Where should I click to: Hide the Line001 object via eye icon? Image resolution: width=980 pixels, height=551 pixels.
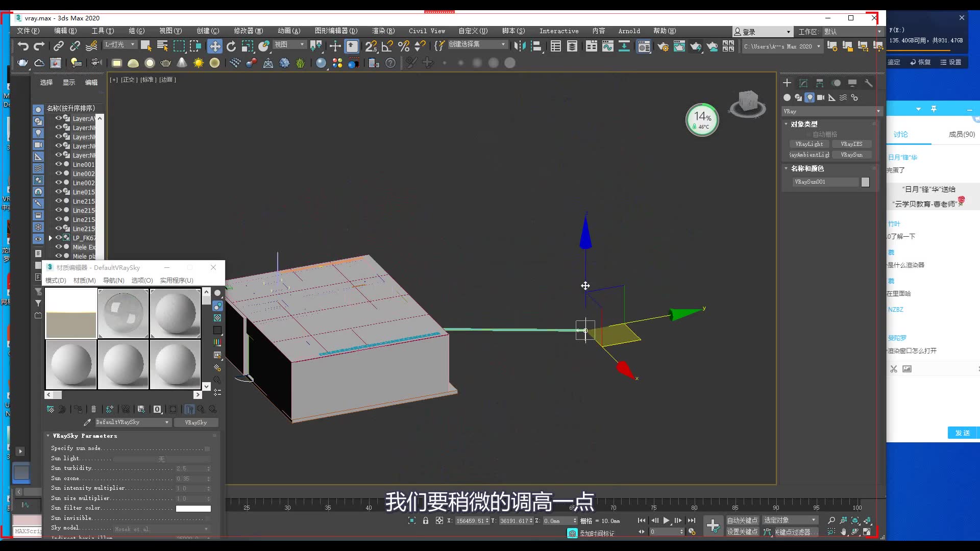click(x=58, y=164)
